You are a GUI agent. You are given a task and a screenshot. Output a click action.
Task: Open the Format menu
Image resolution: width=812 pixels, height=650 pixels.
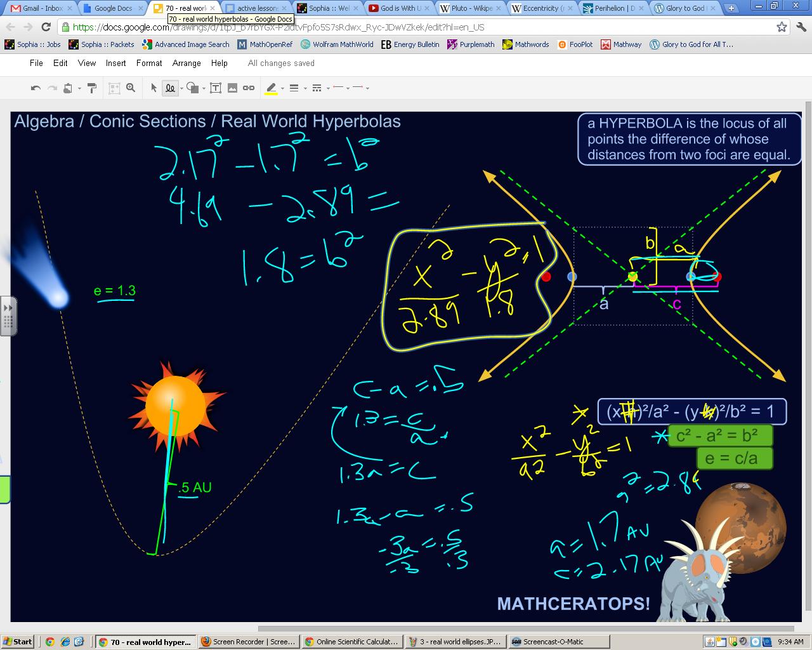tap(149, 63)
